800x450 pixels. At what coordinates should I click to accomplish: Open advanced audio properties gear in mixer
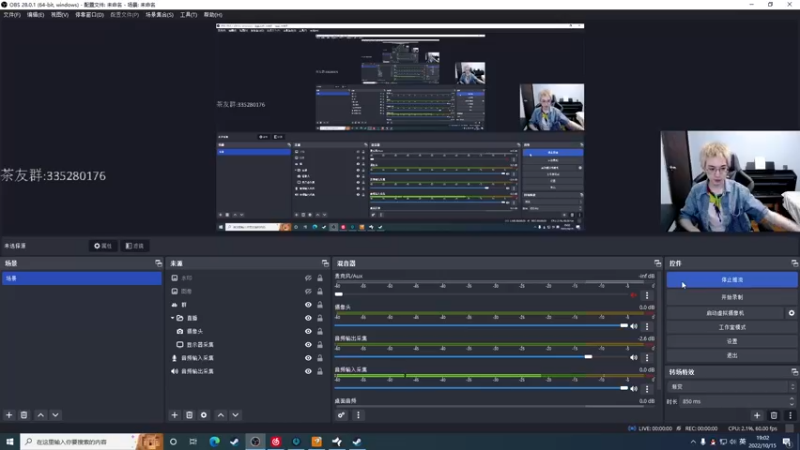pos(341,415)
